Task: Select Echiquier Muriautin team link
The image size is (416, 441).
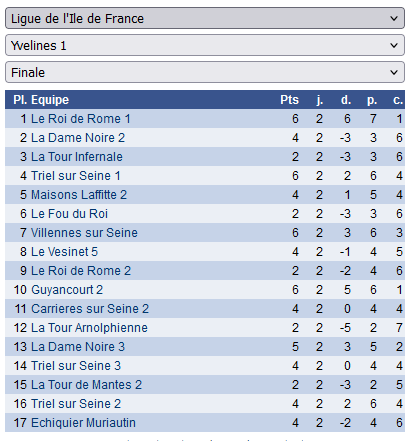Action: 83,423
